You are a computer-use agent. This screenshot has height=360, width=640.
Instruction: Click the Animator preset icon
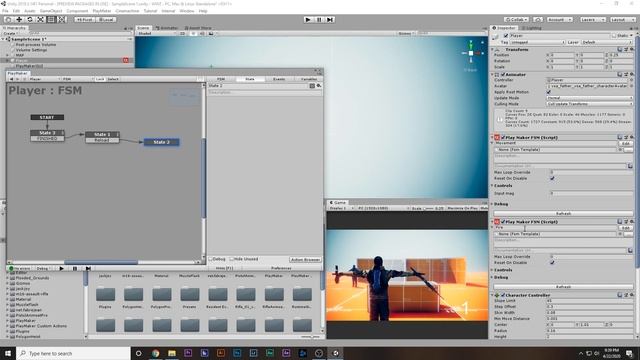coord(626,75)
